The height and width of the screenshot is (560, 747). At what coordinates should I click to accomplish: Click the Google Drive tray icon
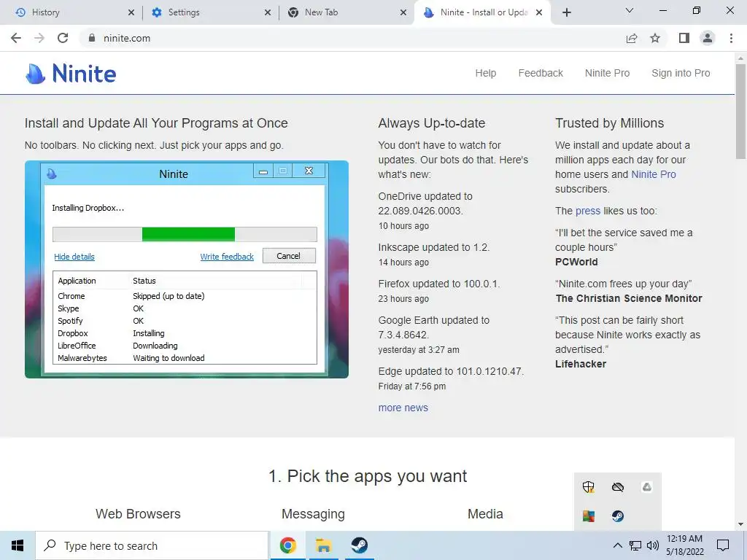646,486
